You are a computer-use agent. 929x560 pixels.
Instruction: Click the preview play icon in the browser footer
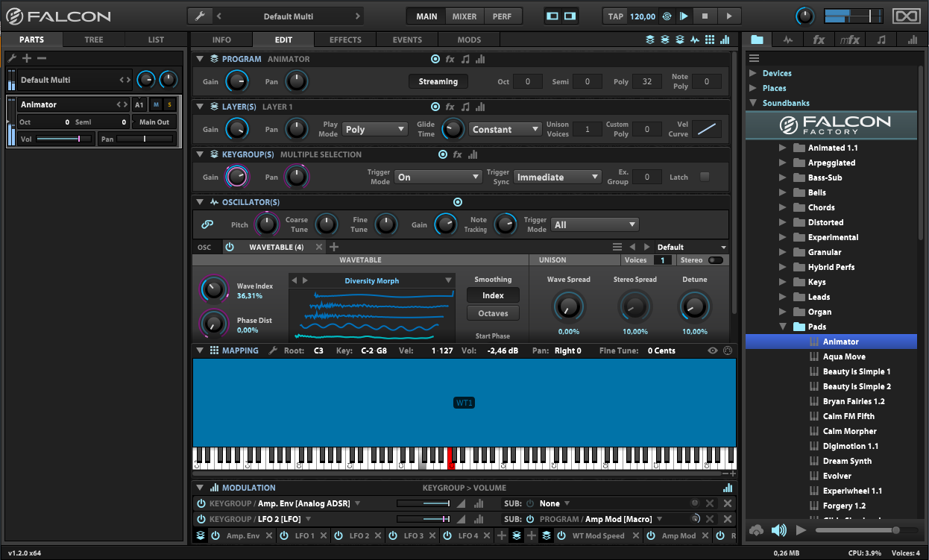point(801,529)
